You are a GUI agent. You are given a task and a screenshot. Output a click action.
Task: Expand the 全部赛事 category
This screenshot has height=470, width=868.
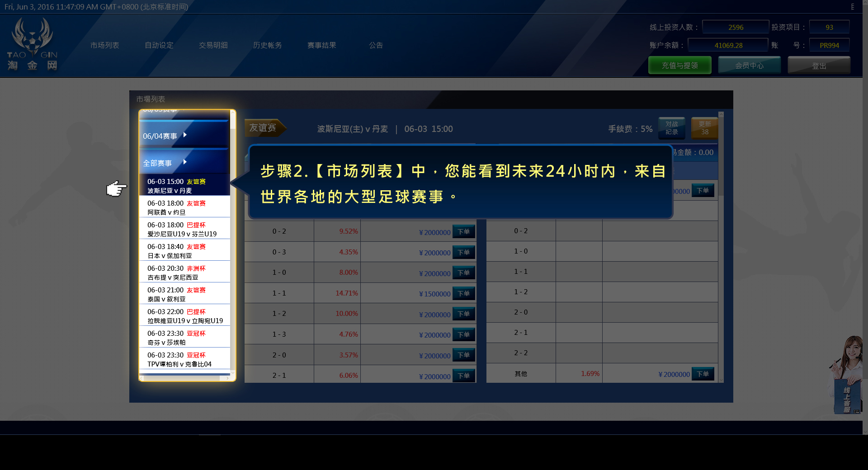pos(160,161)
